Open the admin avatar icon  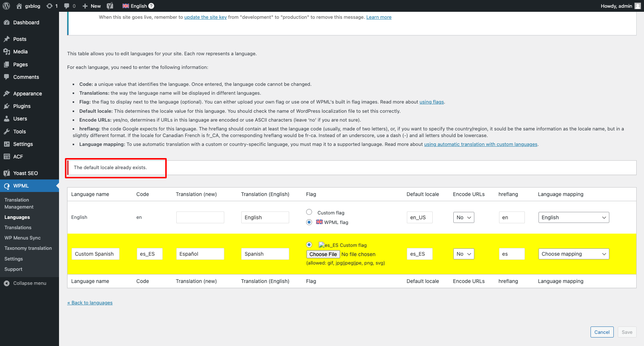click(637, 6)
